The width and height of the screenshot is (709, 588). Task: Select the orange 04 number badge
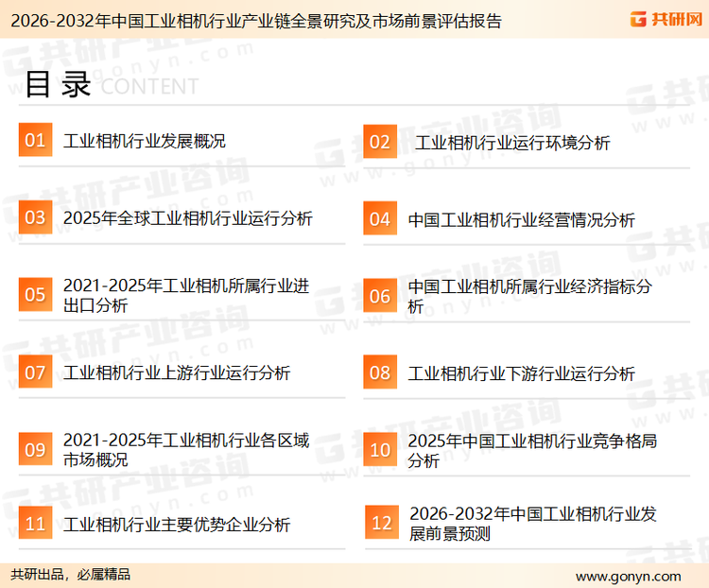tap(380, 219)
